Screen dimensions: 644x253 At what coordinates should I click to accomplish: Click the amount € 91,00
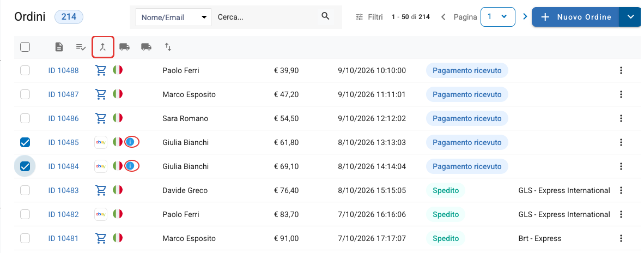(286, 238)
